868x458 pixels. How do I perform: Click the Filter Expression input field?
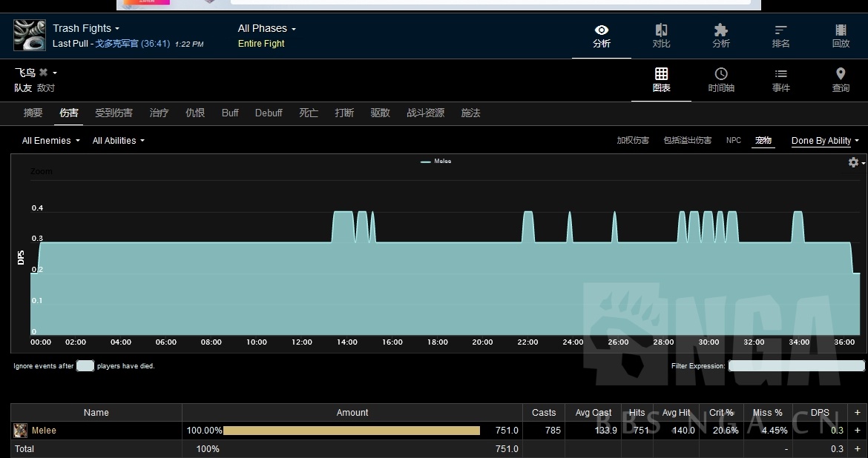click(796, 366)
